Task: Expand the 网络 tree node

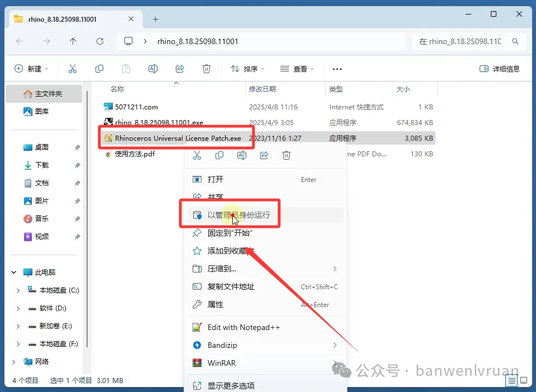Action: [x=13, y=362]
